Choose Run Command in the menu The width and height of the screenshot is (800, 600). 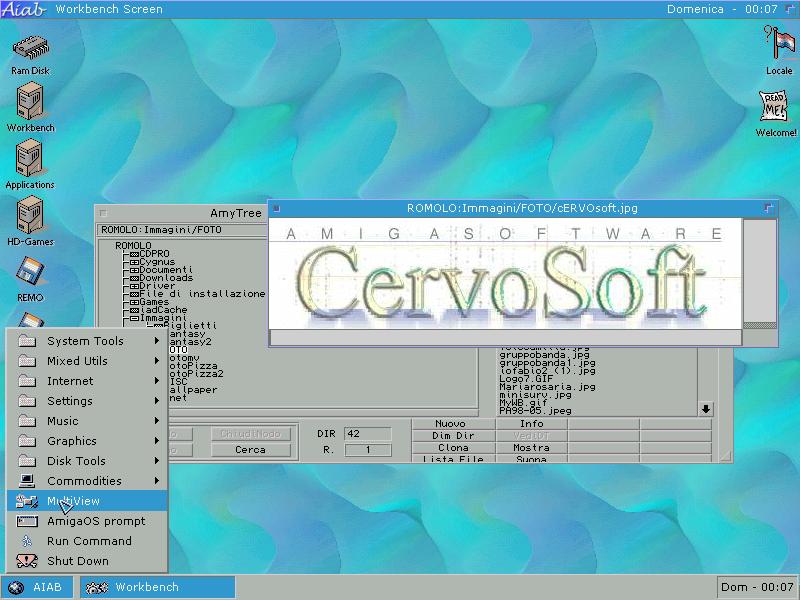point(87,541)
